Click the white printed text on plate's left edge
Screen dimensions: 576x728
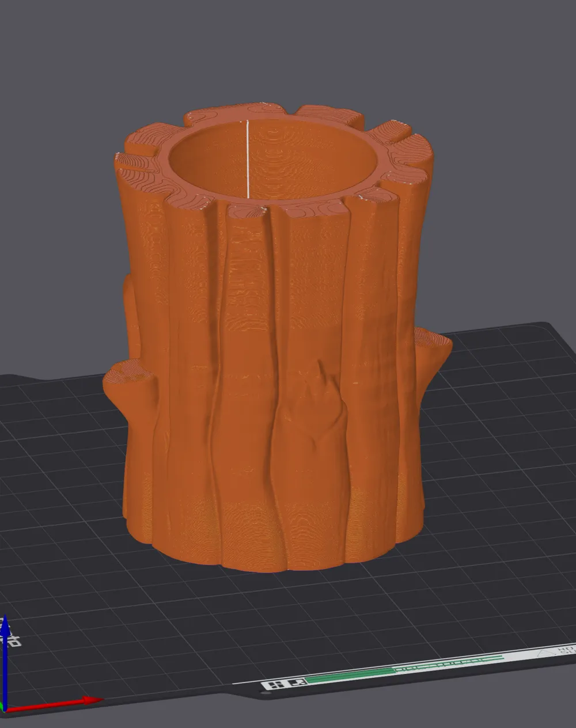[x=15, y=638]
